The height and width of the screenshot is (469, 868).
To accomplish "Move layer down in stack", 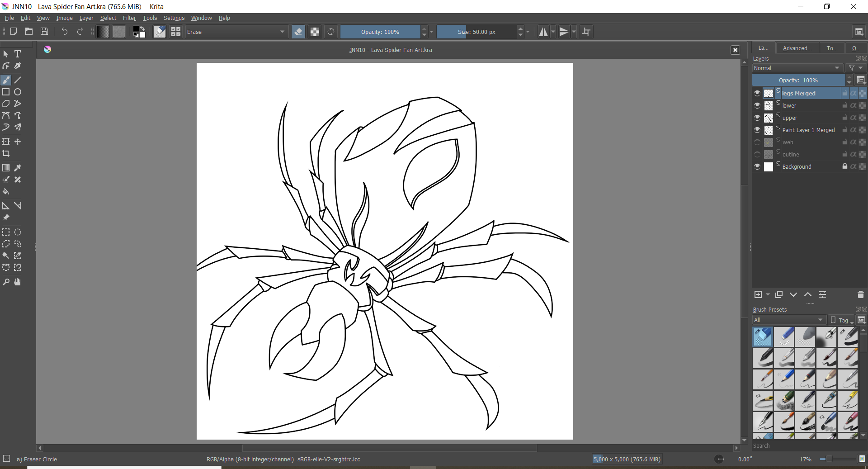I will pyautogui.click(x=793, y=294).
